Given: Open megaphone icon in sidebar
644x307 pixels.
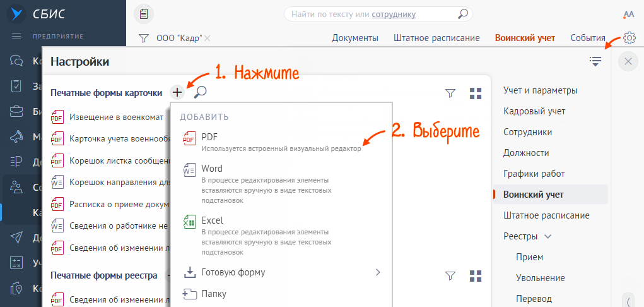Looking at the screenshot, I should (16, 136).
